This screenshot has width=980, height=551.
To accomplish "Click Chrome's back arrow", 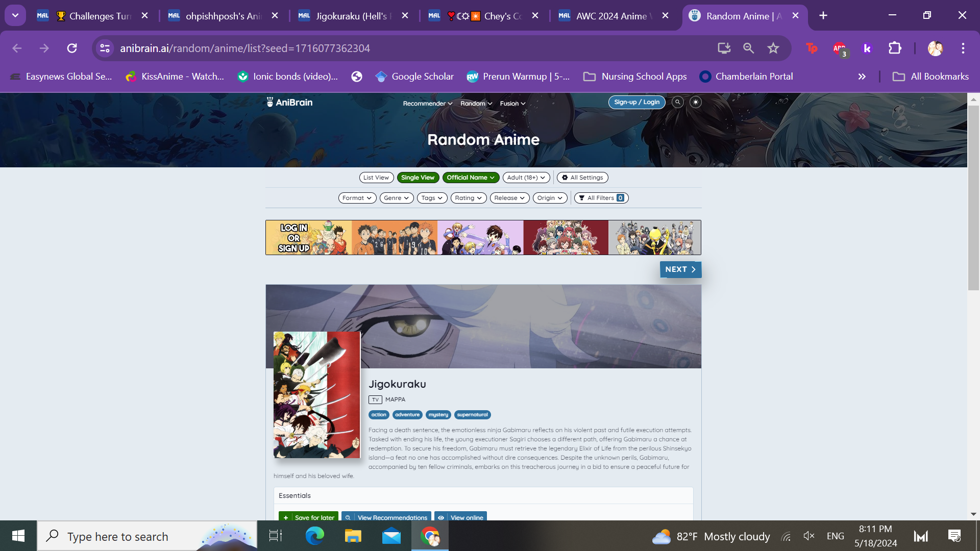I will coord(17,48).
